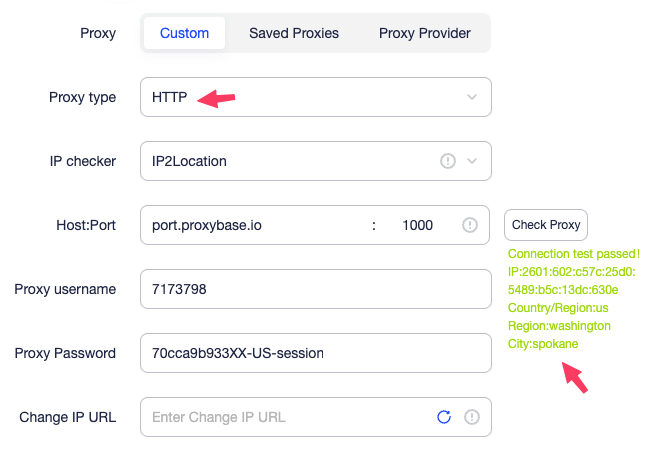The height and width of the screenshot is (459, 653).
Task: Click the port number field showing 1000
Action: pos(417,225)
